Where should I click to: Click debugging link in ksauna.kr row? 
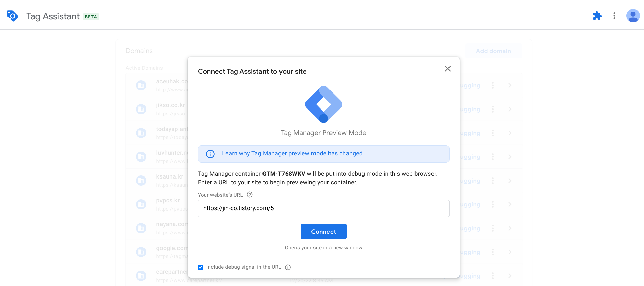click(x=470, y=181)
